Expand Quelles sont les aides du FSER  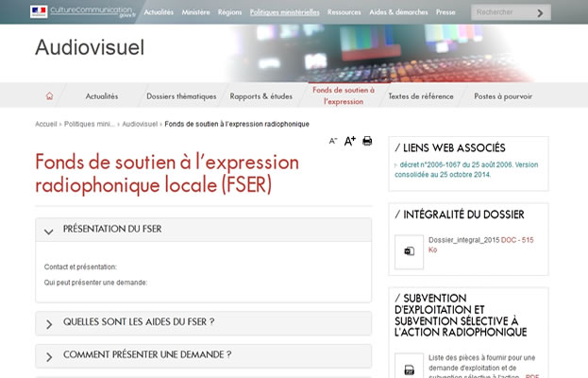pyautogui.click(x=204, y=323)
